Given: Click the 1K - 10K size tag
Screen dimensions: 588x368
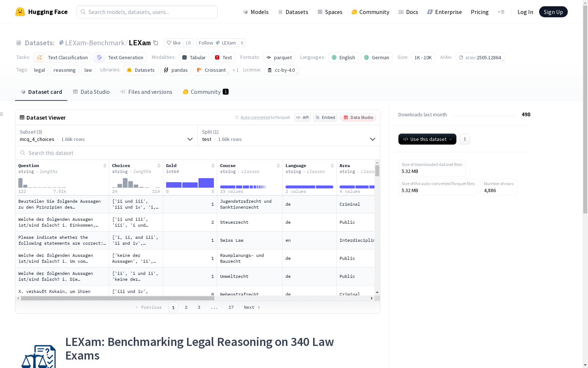Looking at the screenshot, I should [x=423, y=57].
